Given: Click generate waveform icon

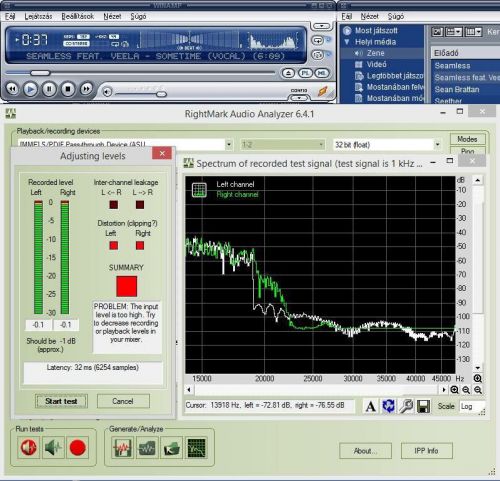Looking at the screenshot, I should [123, 447].
